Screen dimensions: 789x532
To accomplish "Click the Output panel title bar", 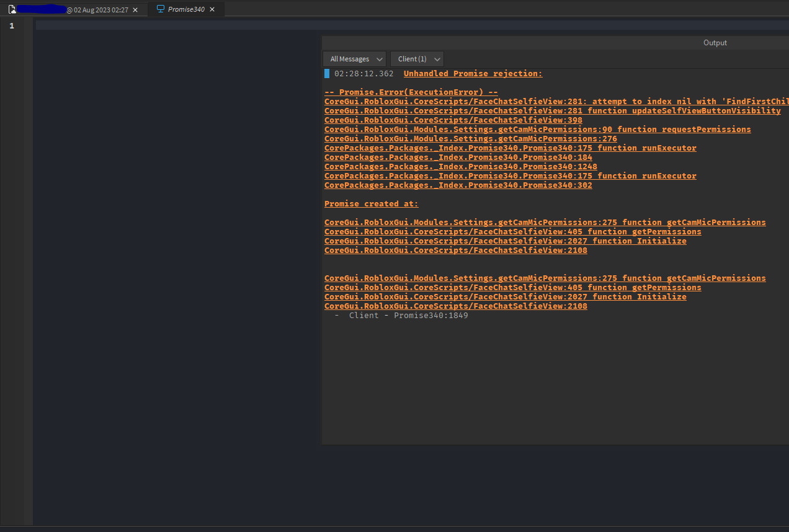I will 715,43.
